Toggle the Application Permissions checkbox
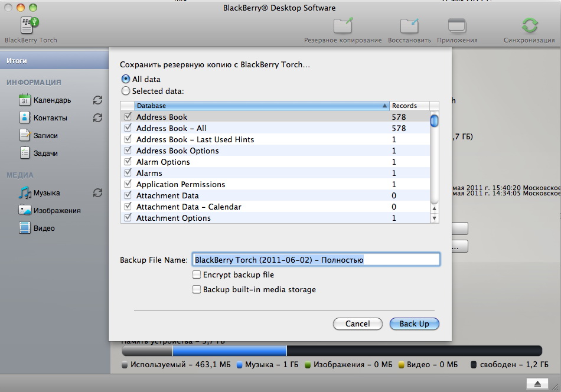561x392 pixels. click(x=128, y=184)
